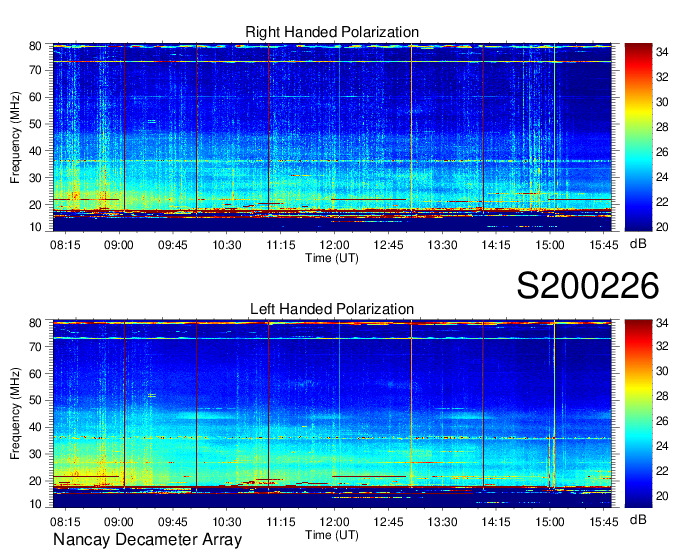Viewport: 680px width, 552px height.
Task: Click the left-handed spectrogram plot
Action: pyautogui.click(x=332, y=414)
